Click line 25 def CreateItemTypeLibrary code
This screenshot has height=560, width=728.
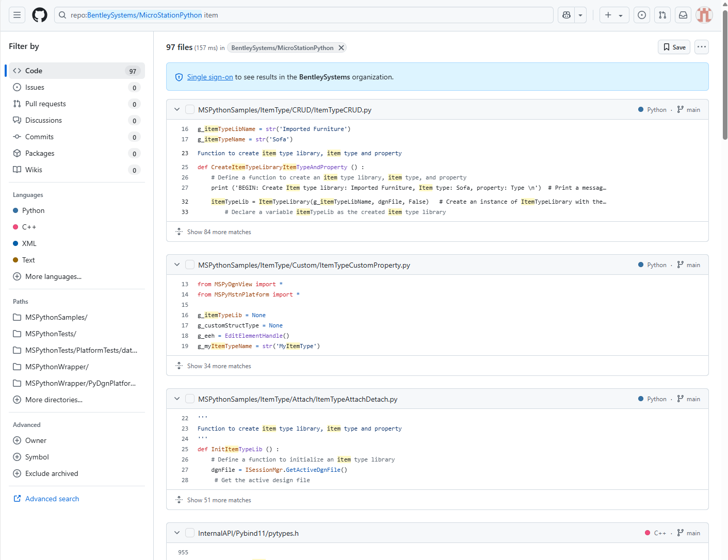[x=281, y=167]
